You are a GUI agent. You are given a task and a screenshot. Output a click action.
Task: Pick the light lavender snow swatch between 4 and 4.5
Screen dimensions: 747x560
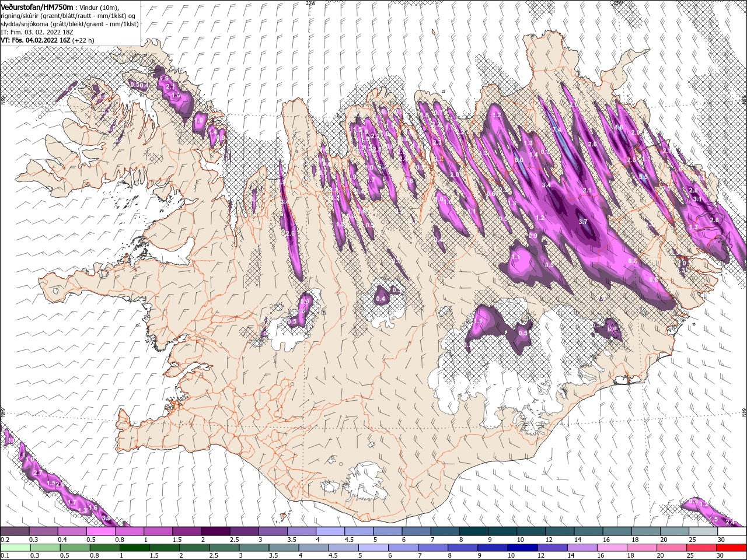[330, 531]
